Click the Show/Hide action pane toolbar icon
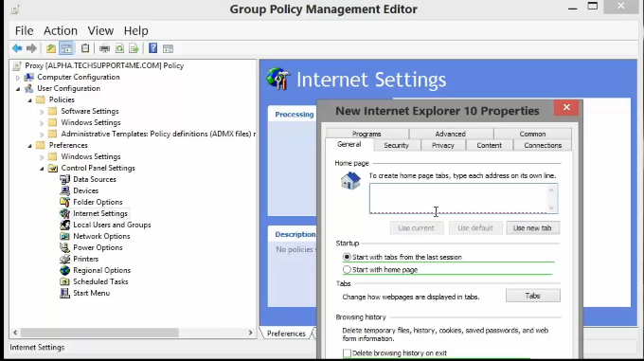Screen dimensions: 644x361 pos(168,49)
